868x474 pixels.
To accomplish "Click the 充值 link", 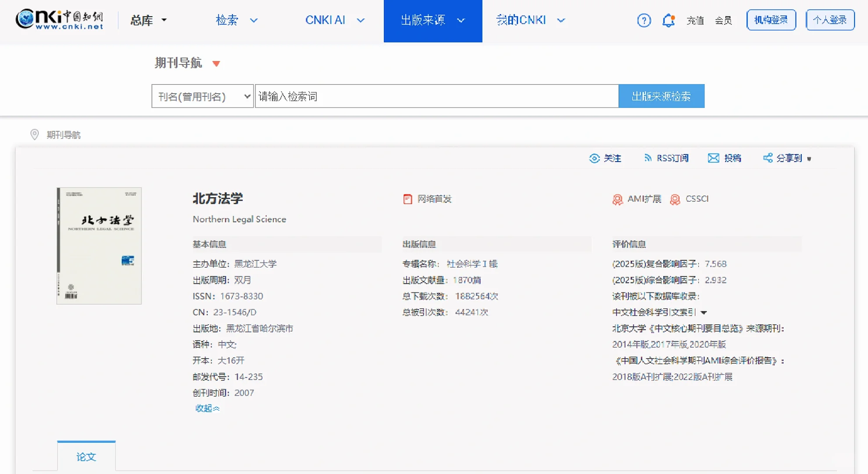I will pyautogui.click(x=695, y=20).
